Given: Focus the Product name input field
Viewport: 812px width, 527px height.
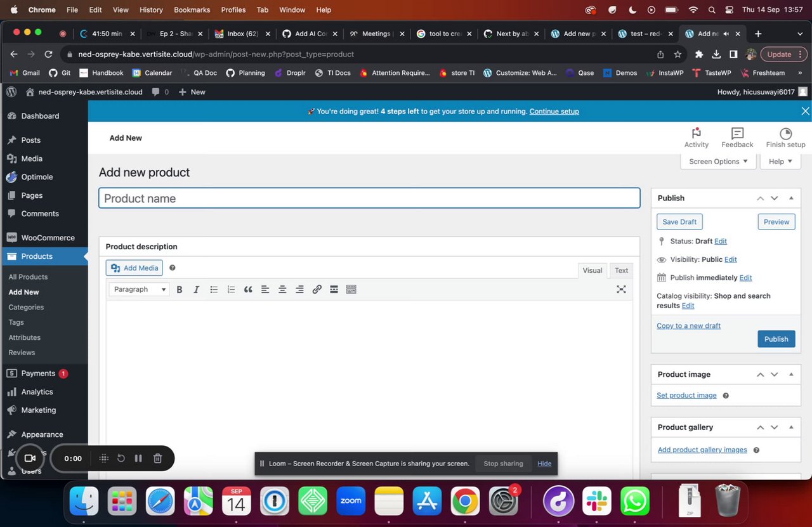Looking at the screenshot, I should click(369, 198).
